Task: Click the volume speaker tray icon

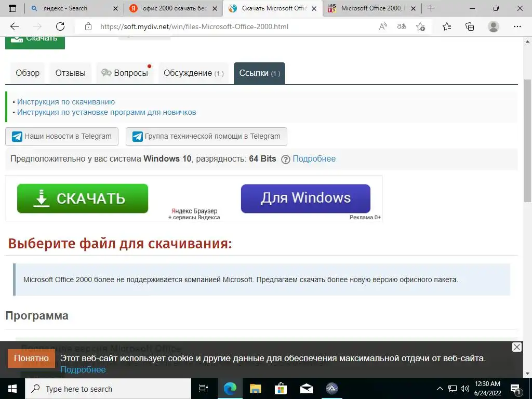Action: [465, 389]
